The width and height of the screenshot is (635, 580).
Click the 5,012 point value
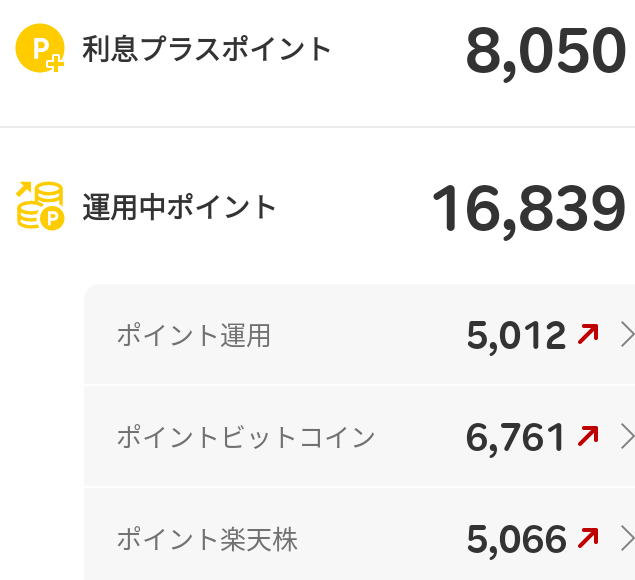pos(516,336)
